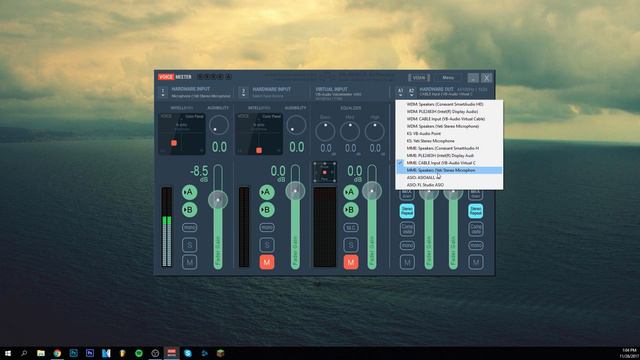Click audibility knob of second hardware input
The width and height of the screenshot is (640, 360).
(296, 125)
